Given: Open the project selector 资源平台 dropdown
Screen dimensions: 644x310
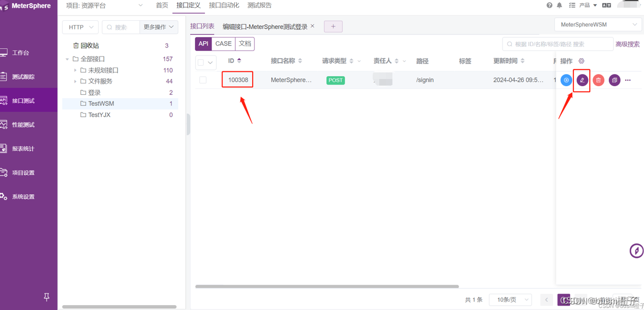Looking at the screenshot, I should click(x=104, y=5).
